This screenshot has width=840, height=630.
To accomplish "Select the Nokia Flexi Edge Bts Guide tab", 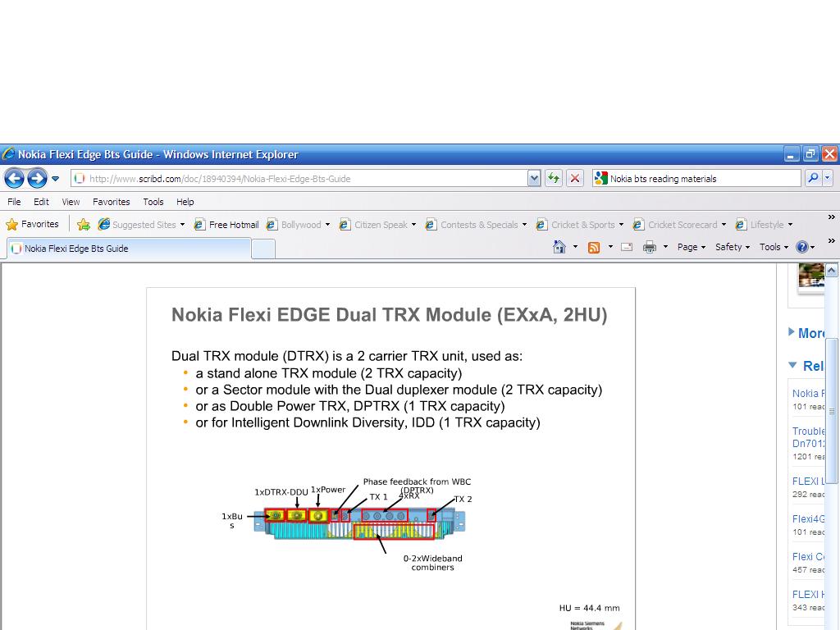I will coord(75,249).
